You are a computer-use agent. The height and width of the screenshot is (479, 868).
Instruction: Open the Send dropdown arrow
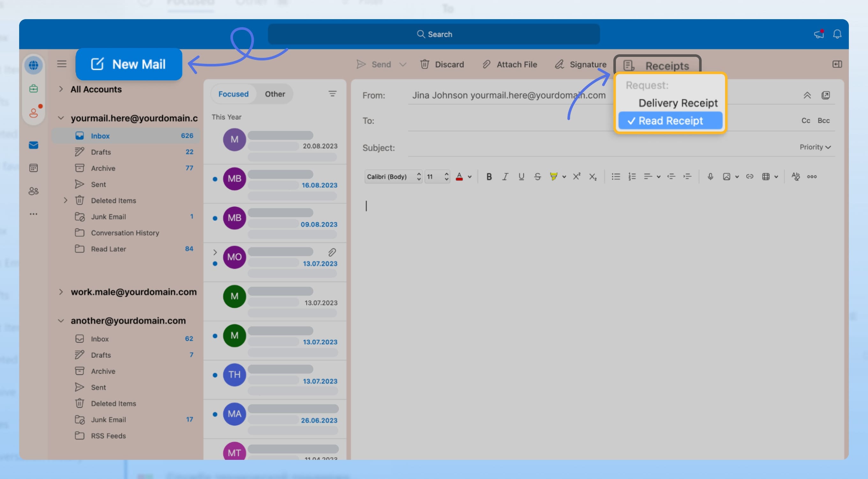pyautogui.click(x=402, y=64)
